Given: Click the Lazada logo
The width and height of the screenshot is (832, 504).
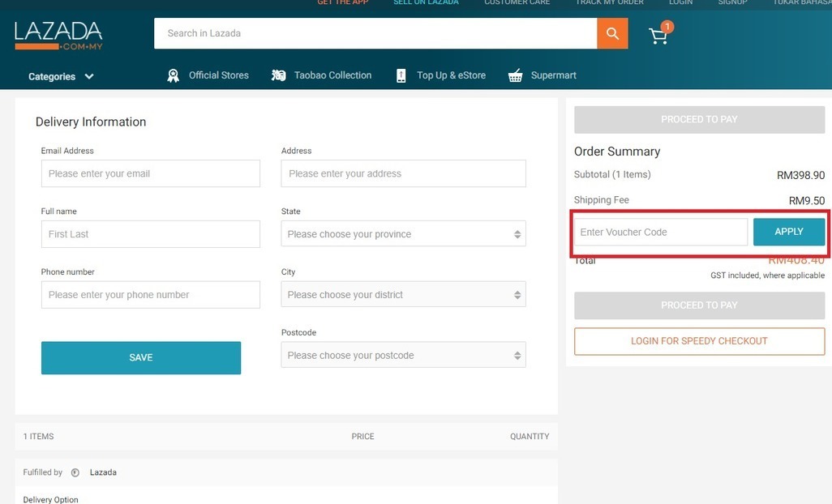Looking at the screenshot, I should tap(58, 35).
